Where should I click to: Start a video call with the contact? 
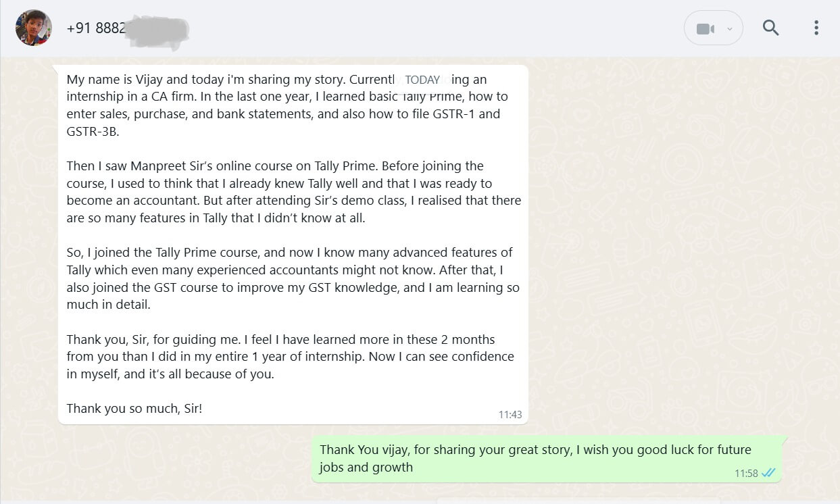(706, 29)
